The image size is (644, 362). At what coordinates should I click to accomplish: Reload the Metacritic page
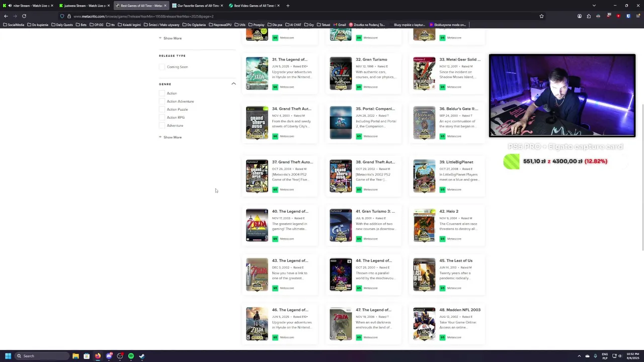24,16
